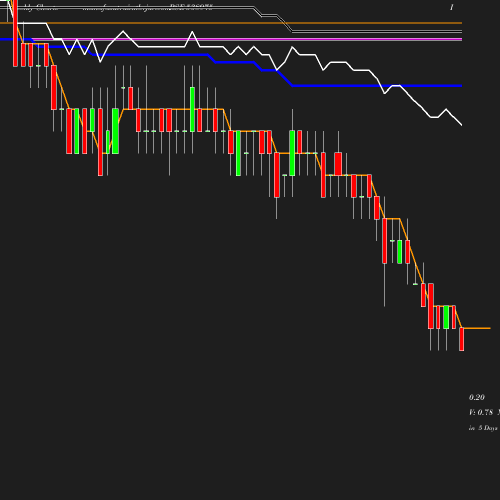The width and height of the screenshot is (500, 500).
Task: Click the right end of the thick blue line
Action: click(460, 86)
